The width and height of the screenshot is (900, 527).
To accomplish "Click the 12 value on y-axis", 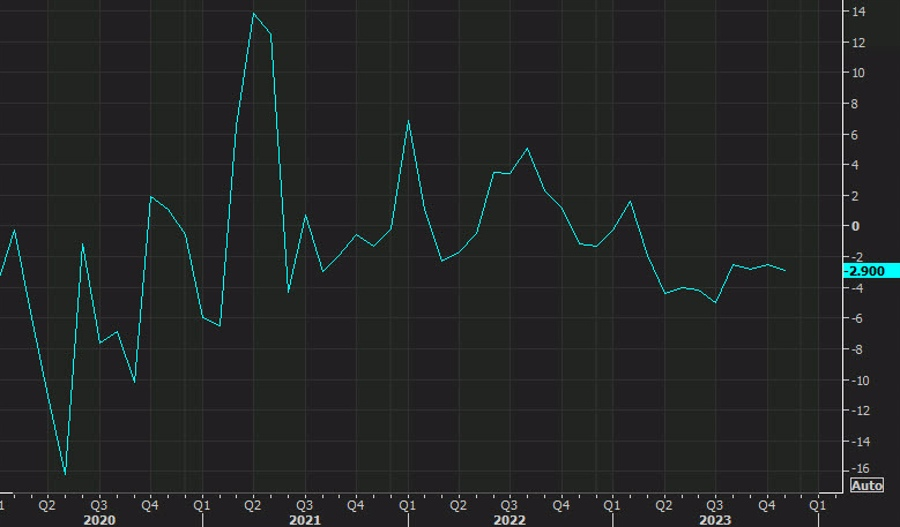I will (859, 42).
